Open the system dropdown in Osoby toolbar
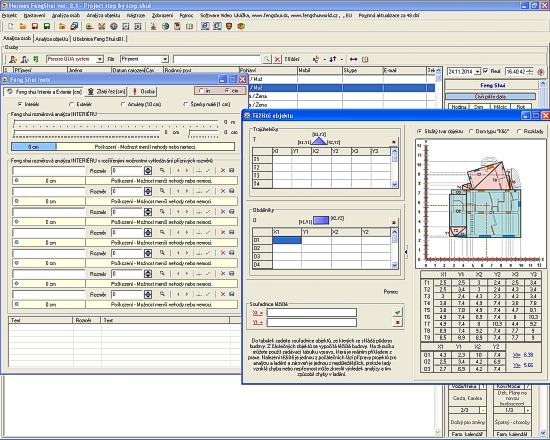The width and height of the screenshot is (550, 440). pos(100,59)
